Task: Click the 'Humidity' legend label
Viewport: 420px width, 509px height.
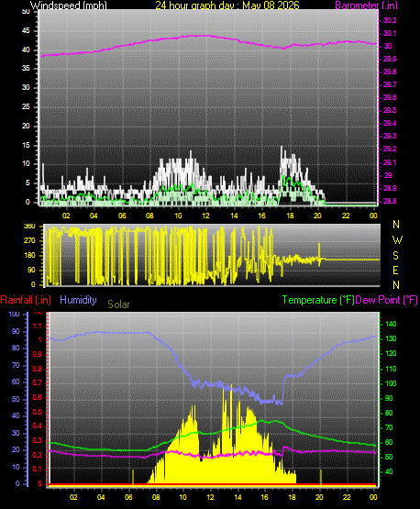Action: (78, 300)
